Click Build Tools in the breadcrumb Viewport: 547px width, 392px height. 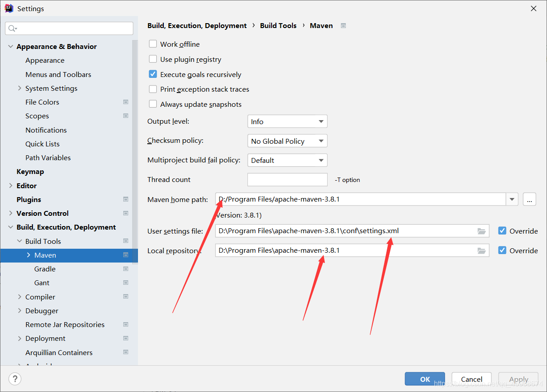[x=278, y=25]
